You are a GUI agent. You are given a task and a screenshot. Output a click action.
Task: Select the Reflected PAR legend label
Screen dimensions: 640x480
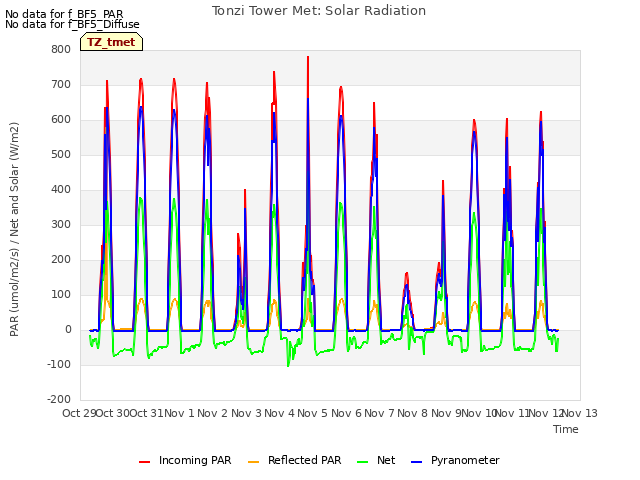304,460
